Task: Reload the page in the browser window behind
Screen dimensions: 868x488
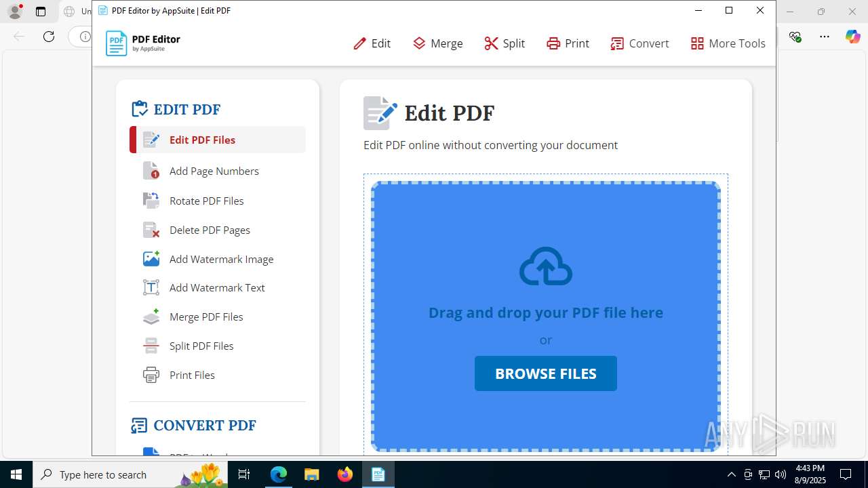Action: coord(49,37)
